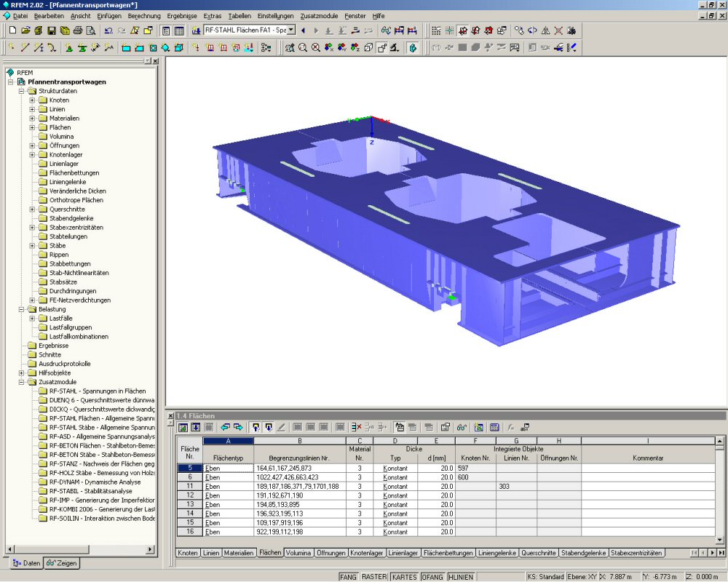Screen dimensions: 728x582
Task: Click the isometric cube view icon
Action: click(x=368, y=47)
